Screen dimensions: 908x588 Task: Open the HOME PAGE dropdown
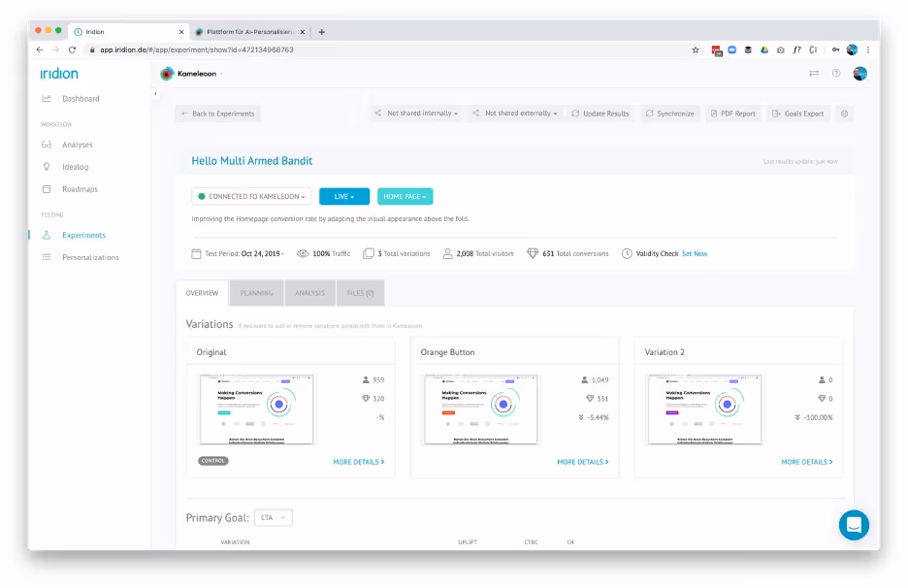tap(405, 196)
